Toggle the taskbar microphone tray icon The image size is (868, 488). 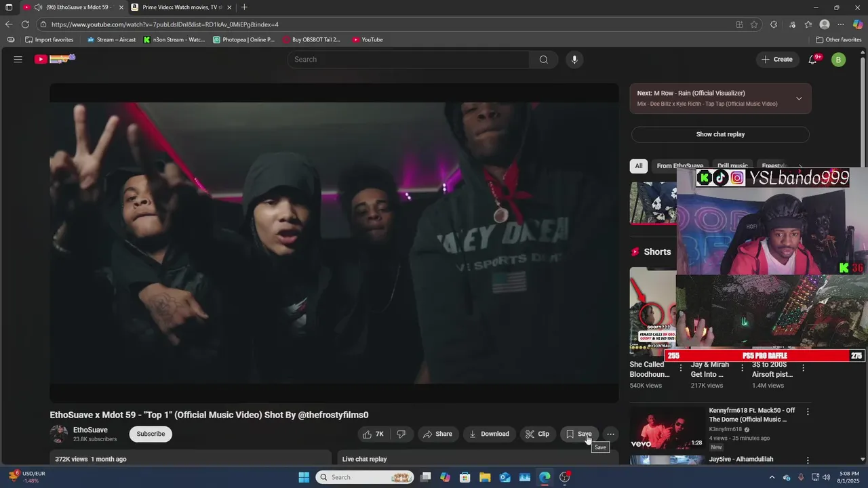point(801,477)
